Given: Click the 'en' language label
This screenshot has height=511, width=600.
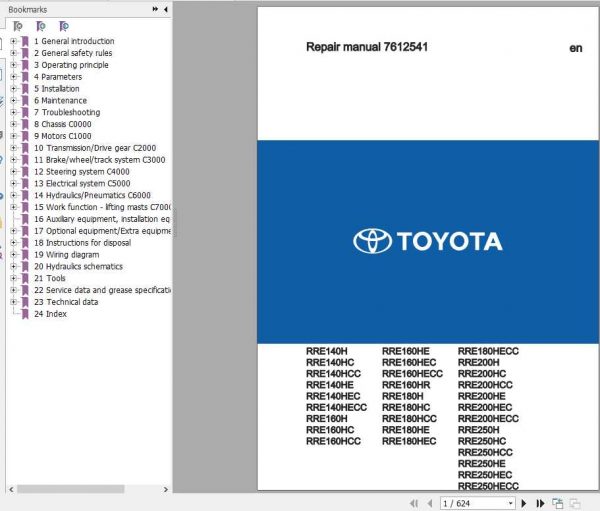Looking at the screenshot, I should (x=576, y=48).
